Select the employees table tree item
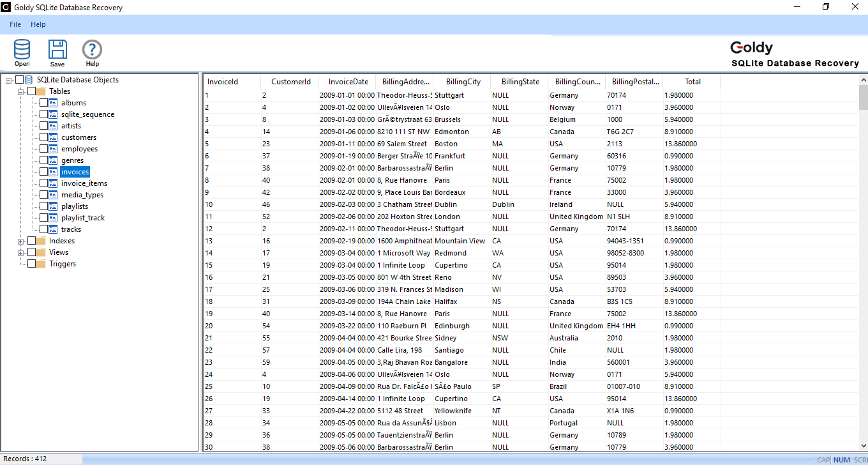This screenshot has width=868, height=465. pos(80,149)
